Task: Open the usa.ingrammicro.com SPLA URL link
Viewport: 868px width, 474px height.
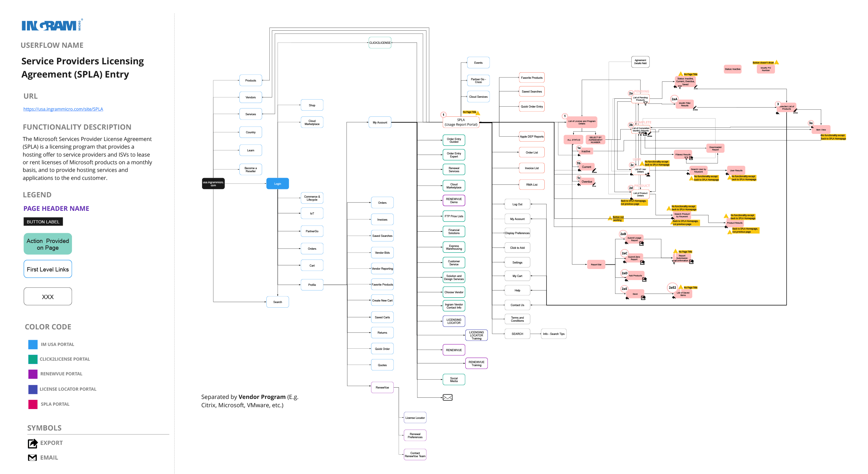Action: tap(63, 109)
